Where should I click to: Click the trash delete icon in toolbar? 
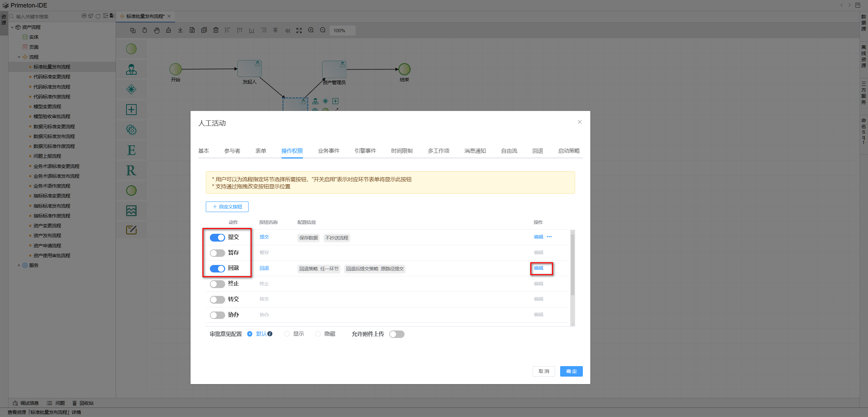tap(216, 31)
